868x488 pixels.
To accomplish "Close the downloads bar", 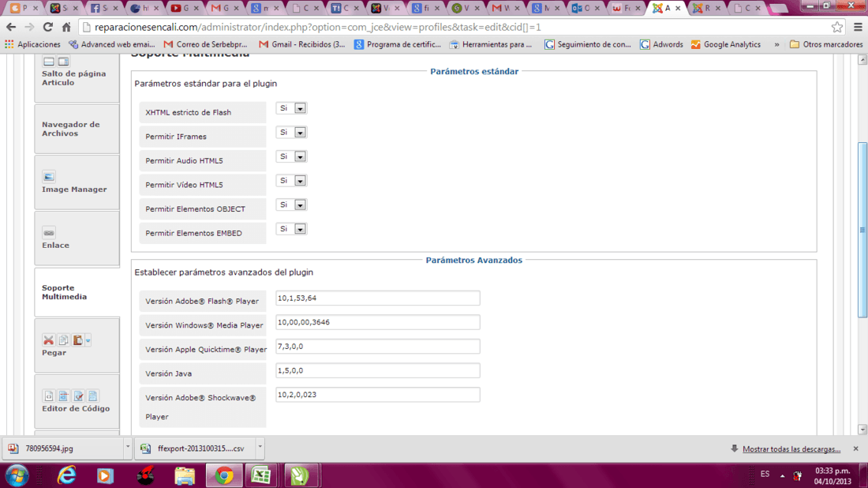I will (856, 448).
